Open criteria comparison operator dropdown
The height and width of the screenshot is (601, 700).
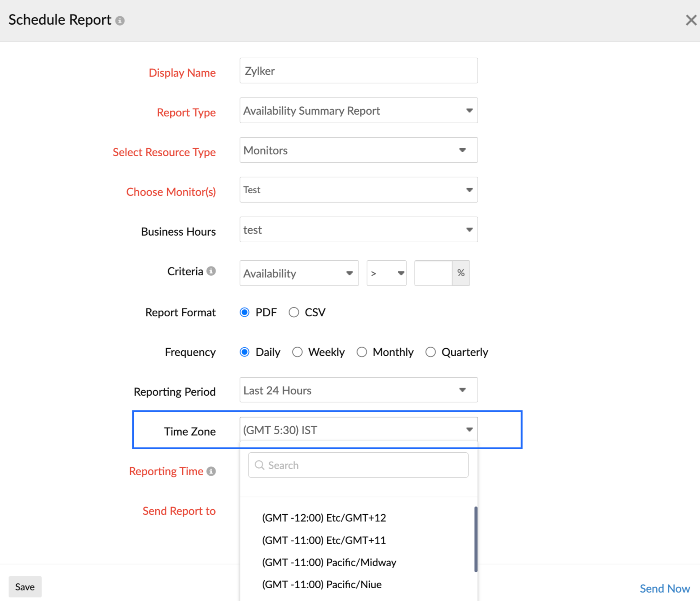386,273
